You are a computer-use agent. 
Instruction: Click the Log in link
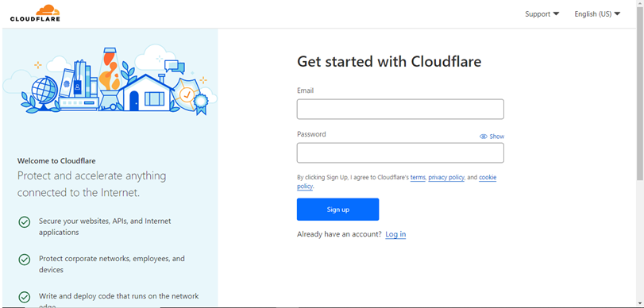click(395, 234)
